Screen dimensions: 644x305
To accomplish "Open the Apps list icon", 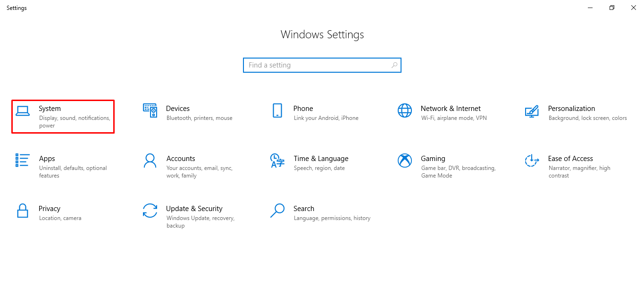I will [x=23, y=160].
